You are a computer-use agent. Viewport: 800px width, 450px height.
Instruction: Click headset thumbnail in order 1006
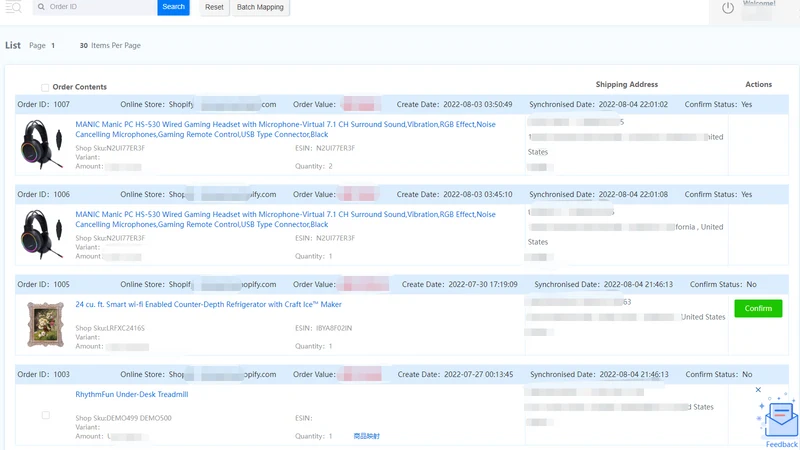[41, 234]
